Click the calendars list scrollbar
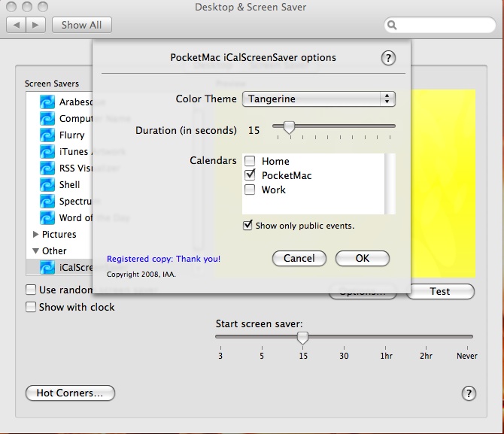Viewport: 504px width, 434px height. pos(390,184)
